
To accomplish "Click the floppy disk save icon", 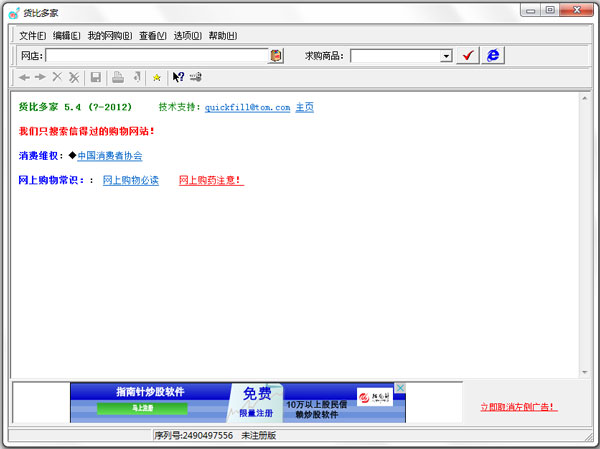I will click(x=96, y=78).
